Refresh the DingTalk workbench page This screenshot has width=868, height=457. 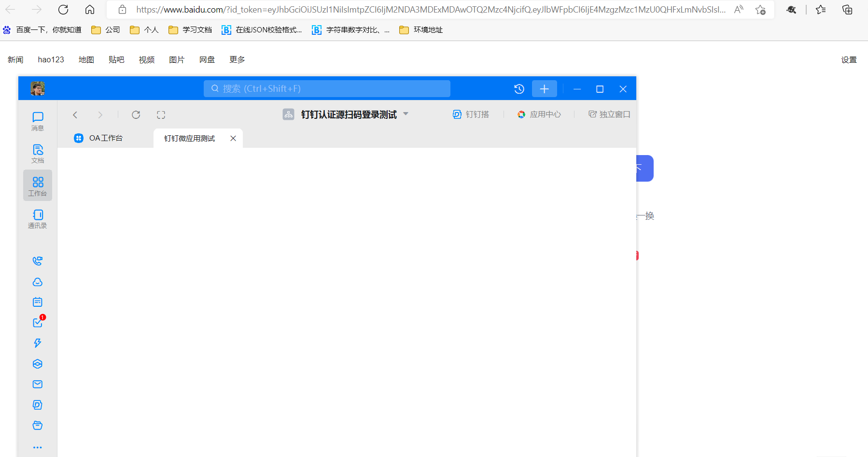tap(136, 115)
